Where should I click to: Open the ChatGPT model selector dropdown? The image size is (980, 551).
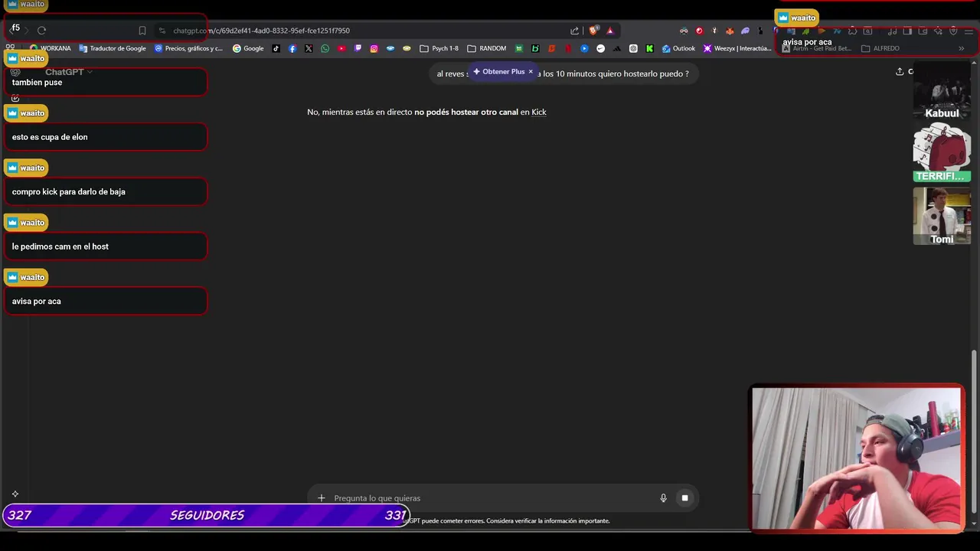click(x=69, y=72)
